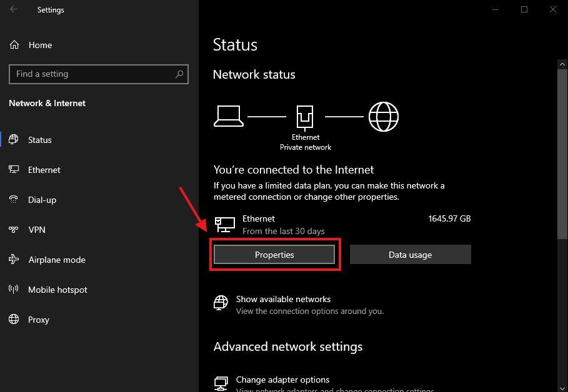Click Show available networks link

point(283,299)
